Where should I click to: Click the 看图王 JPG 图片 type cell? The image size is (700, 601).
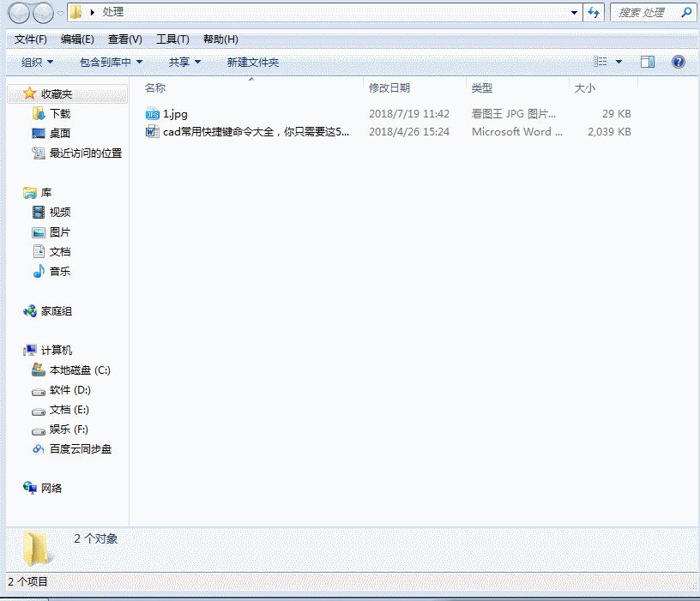coord(514,114)
